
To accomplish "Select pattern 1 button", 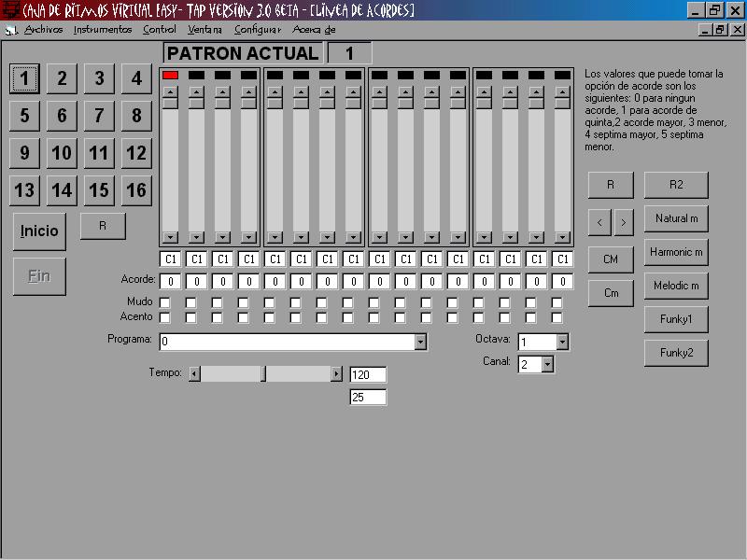I will pyautogui.click(x=24, y=78).
